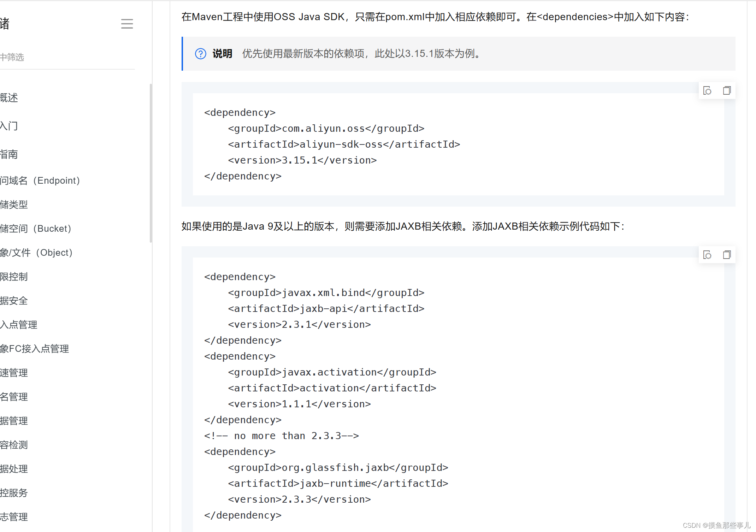Open the FC接入点管理 sidebar item

point(35,349)
